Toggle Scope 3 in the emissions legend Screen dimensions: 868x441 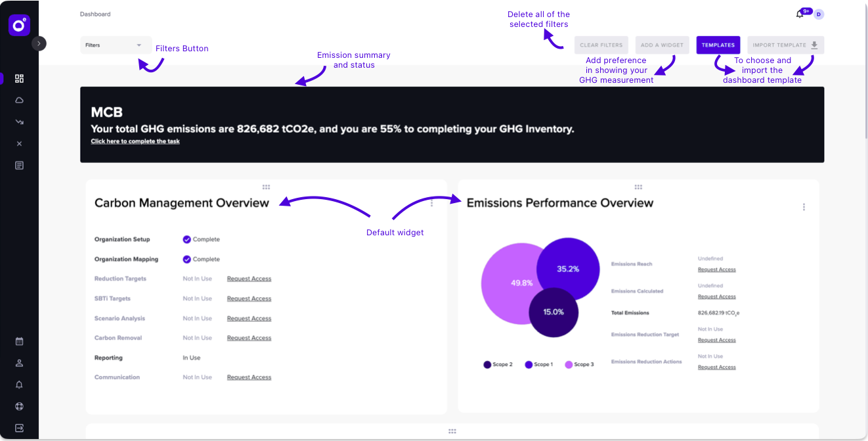(x=580, y=364)
